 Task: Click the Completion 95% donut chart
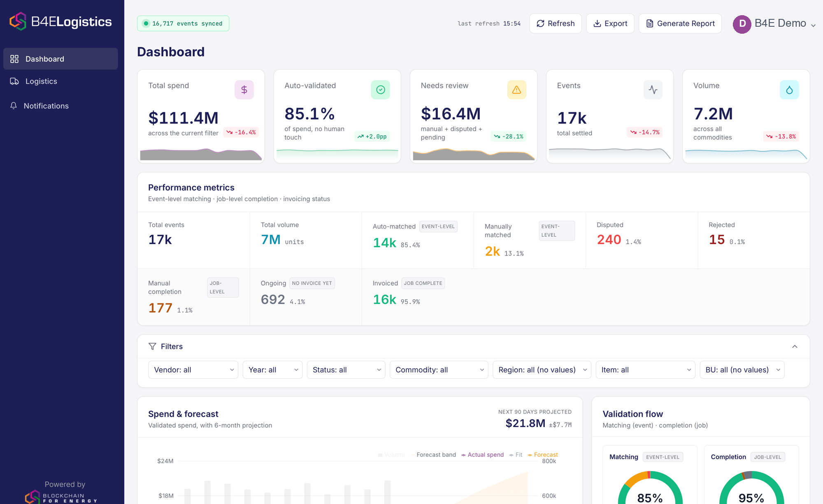coord(751,488)
